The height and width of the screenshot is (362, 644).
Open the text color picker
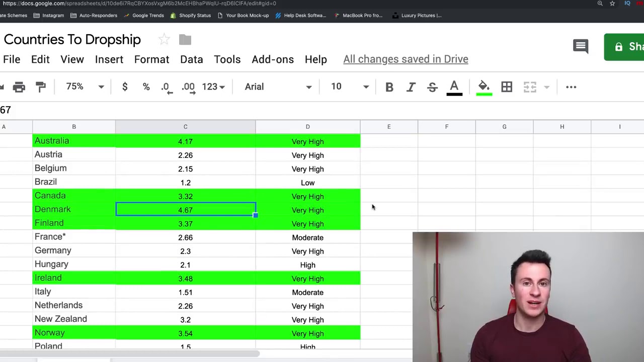coord(454,87)
